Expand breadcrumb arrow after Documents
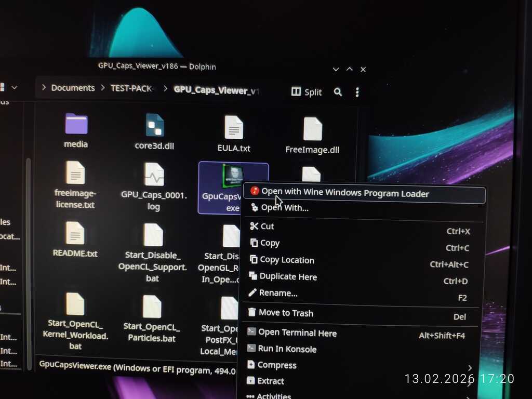The image size is (532, 399). 103,88
